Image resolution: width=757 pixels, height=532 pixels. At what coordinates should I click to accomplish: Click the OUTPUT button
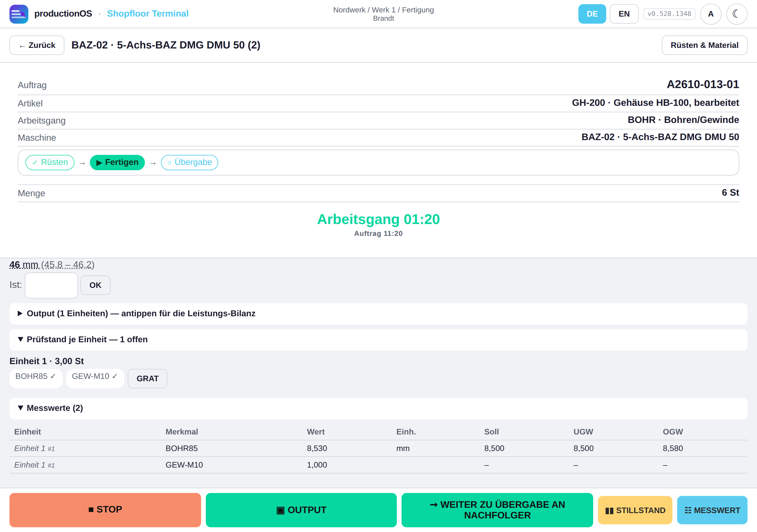(x=301, y=510)
